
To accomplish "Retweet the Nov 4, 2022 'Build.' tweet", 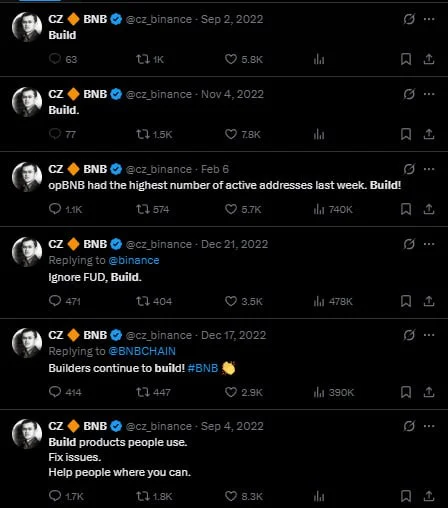I will 143,134.
